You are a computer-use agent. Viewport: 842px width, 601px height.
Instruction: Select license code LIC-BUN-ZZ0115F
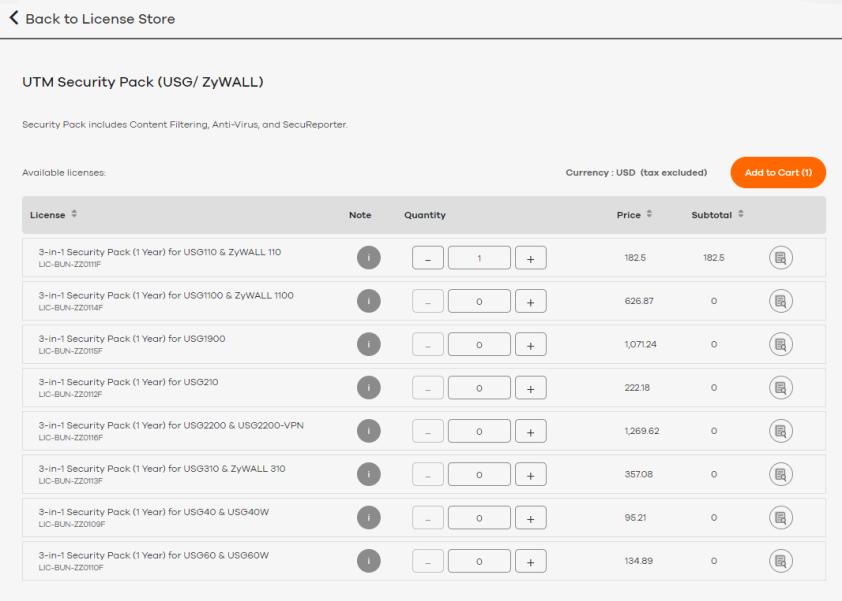coord(70,351)
